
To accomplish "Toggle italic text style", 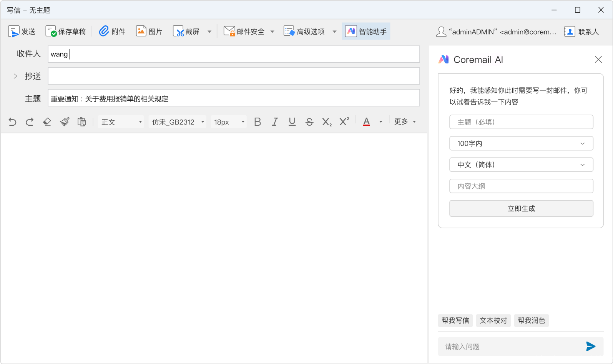I will [x=275, y=122].
